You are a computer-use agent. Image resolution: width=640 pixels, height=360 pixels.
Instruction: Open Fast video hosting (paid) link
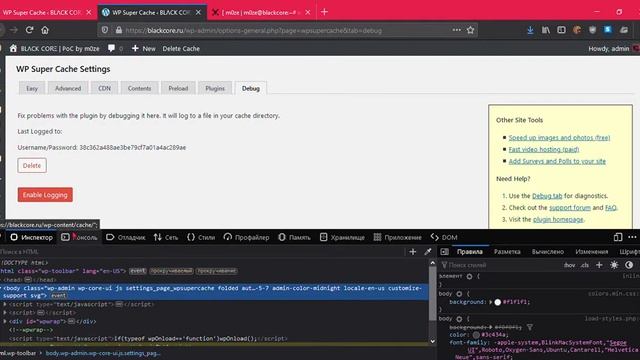544,149
